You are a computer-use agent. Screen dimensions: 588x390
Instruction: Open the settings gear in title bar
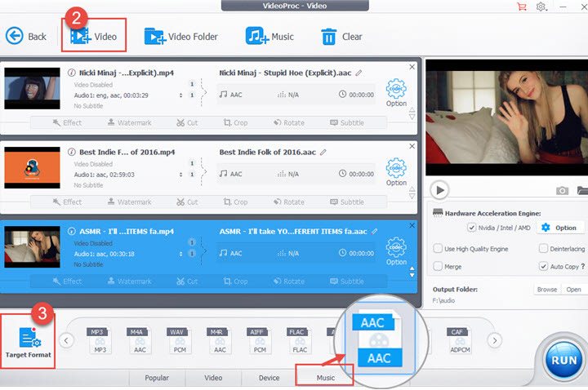click(x=541, y=7)
